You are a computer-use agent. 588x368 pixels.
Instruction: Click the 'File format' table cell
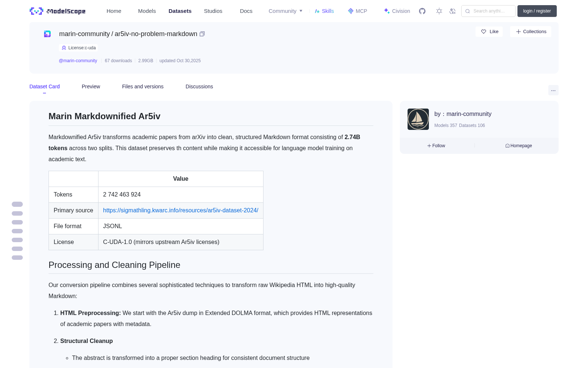point(73,226)
